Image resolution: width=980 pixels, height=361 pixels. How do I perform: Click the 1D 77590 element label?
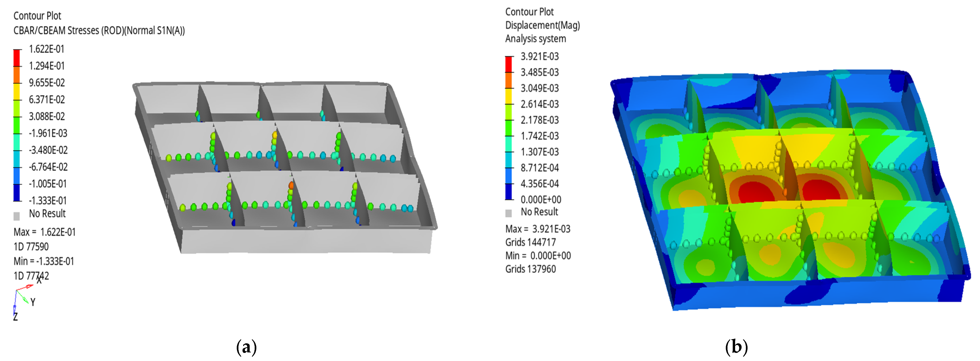[31, 247]
